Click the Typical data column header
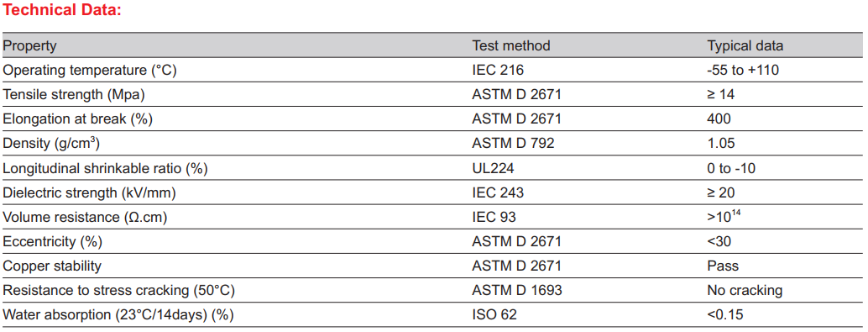 [745, 46]
